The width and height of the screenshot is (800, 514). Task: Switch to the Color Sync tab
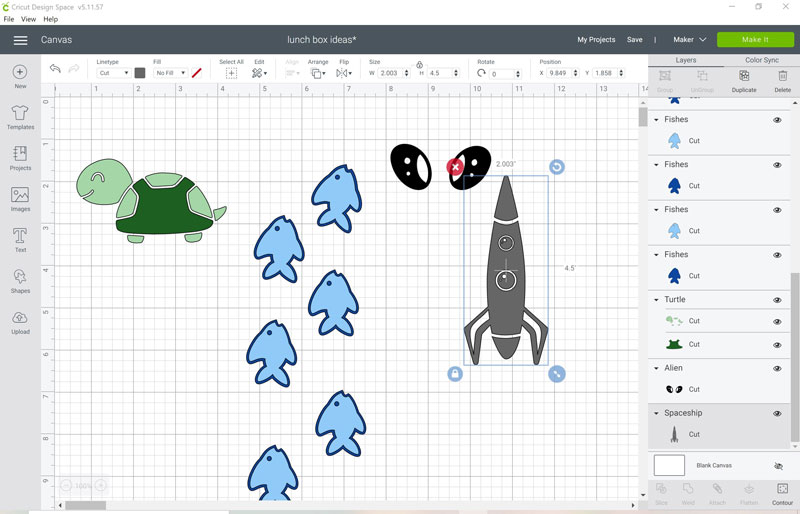pyautogui.click(x=762, y=60)
